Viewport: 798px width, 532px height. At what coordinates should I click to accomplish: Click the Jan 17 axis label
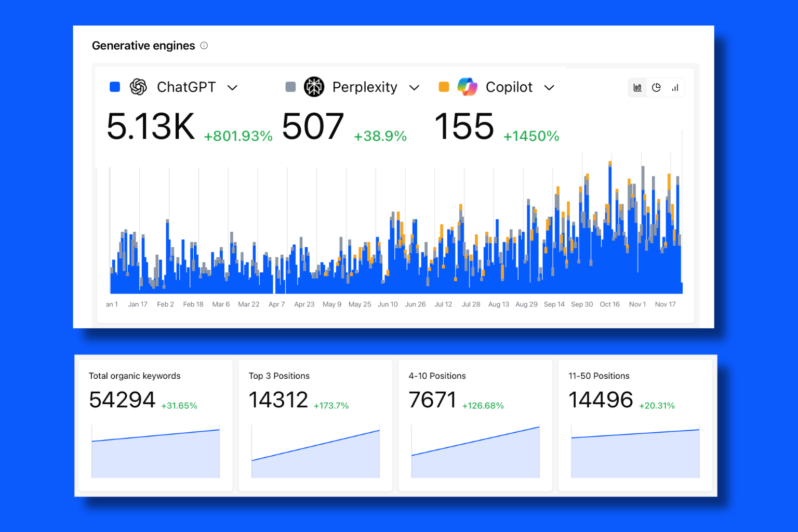(x=138, y=304)
